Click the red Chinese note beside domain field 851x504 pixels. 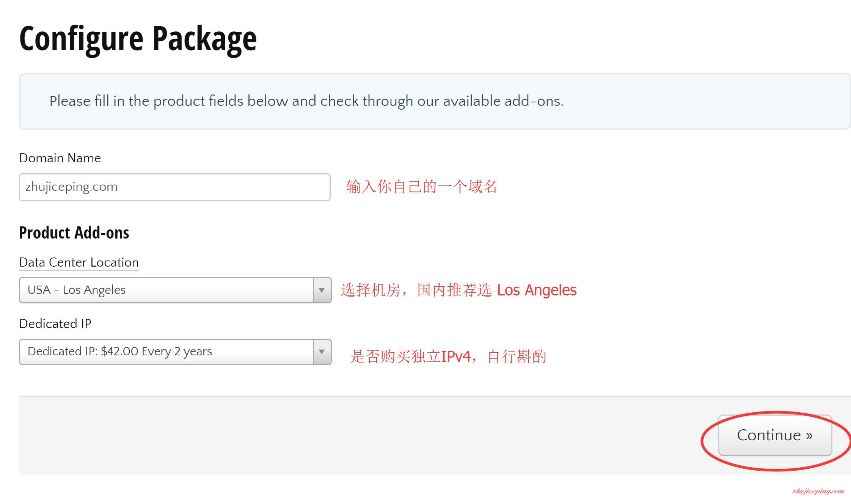click(x=422, y=187)
